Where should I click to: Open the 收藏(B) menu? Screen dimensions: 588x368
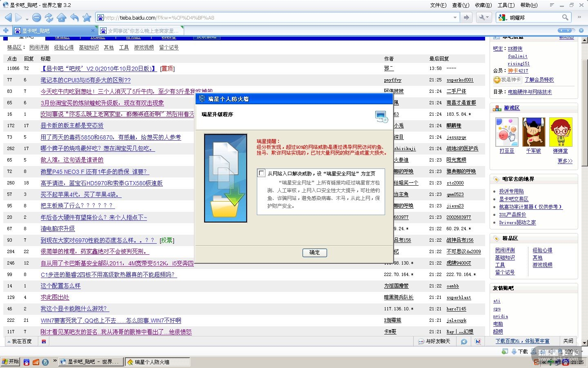pyautogui.click(x=483, y=5)
